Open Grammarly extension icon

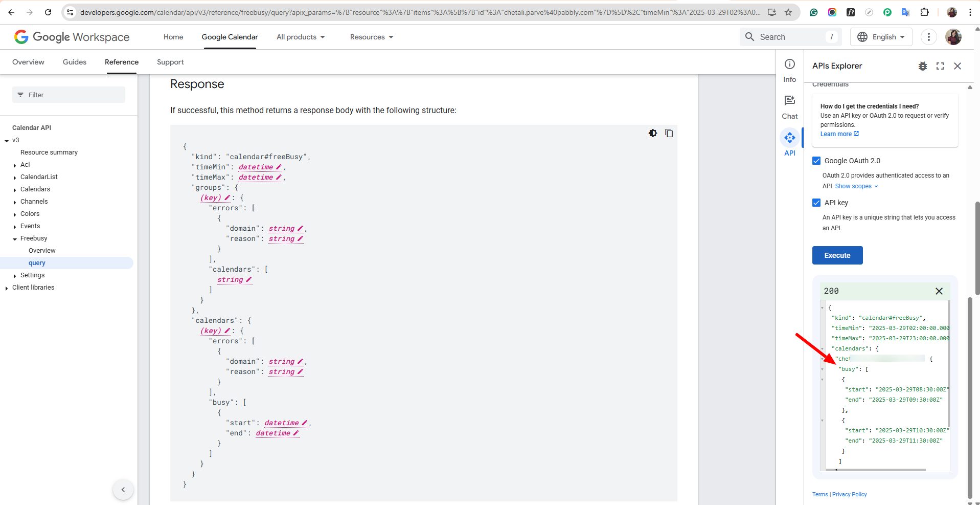[814, 12]
